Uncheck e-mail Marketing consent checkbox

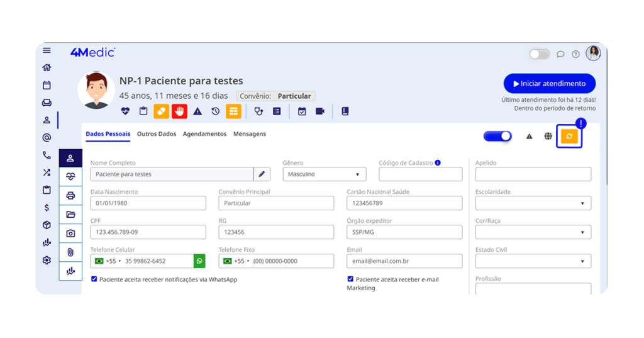[x=350, y=279]
